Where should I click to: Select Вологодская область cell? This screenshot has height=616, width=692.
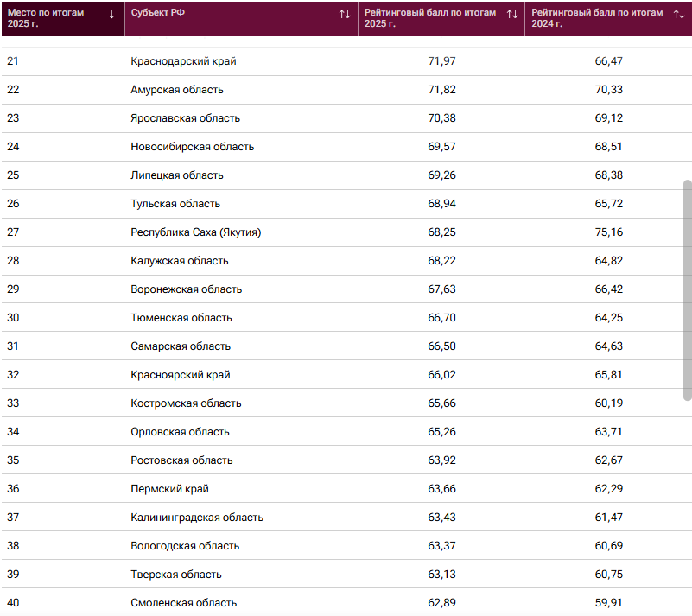pos(185,546)
